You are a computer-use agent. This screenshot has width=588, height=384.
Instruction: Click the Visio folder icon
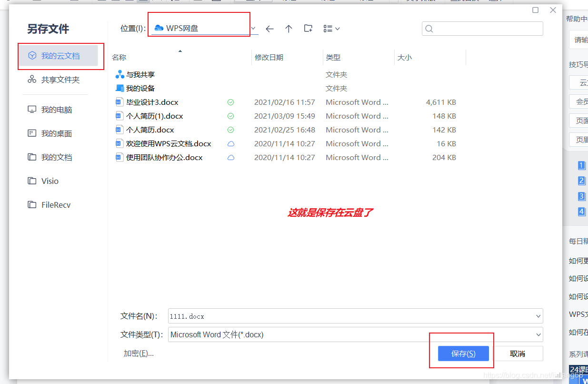[x=32, y=181]
